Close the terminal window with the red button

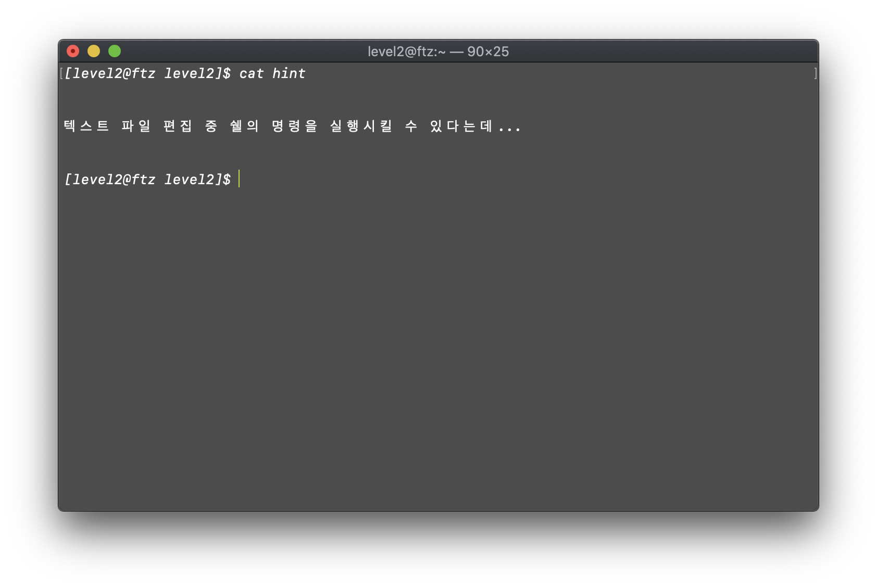pyautogui.click(x=73, y=51)
